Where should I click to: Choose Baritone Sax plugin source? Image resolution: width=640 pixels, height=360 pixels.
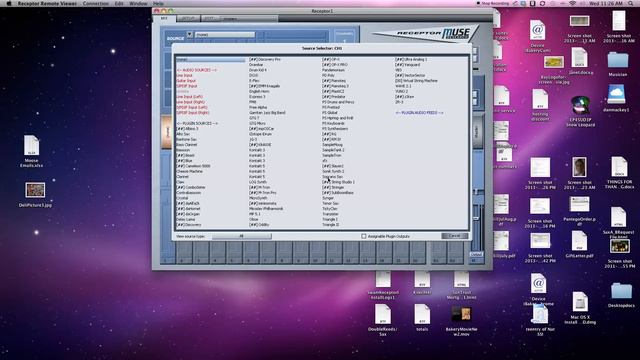(x=186, y=139)
